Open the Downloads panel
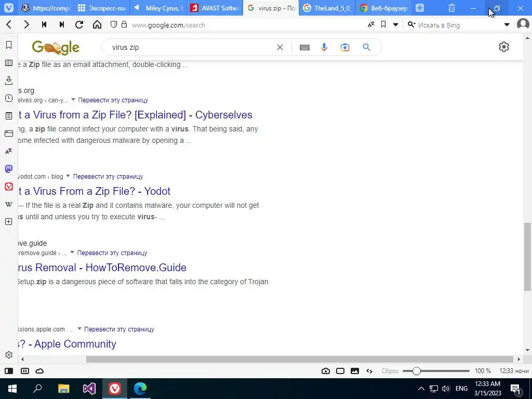The image size is (532, 399). [x=9, y=81]
